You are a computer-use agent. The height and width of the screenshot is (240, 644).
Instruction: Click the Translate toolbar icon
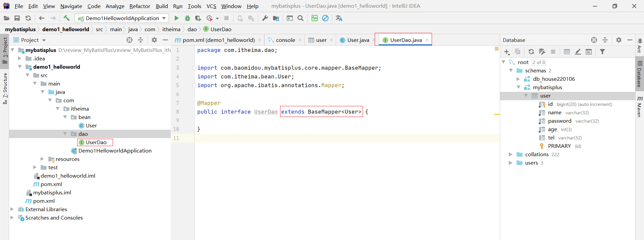339,18
